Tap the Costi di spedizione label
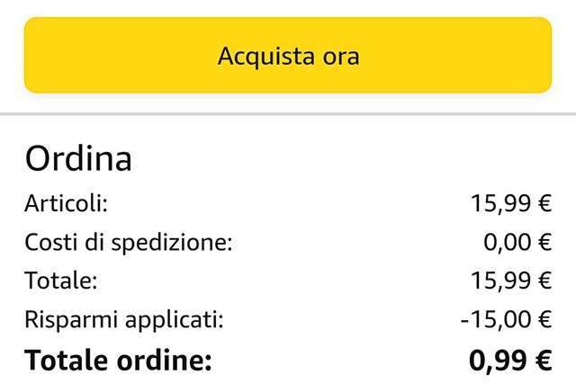 coord(129,242)
